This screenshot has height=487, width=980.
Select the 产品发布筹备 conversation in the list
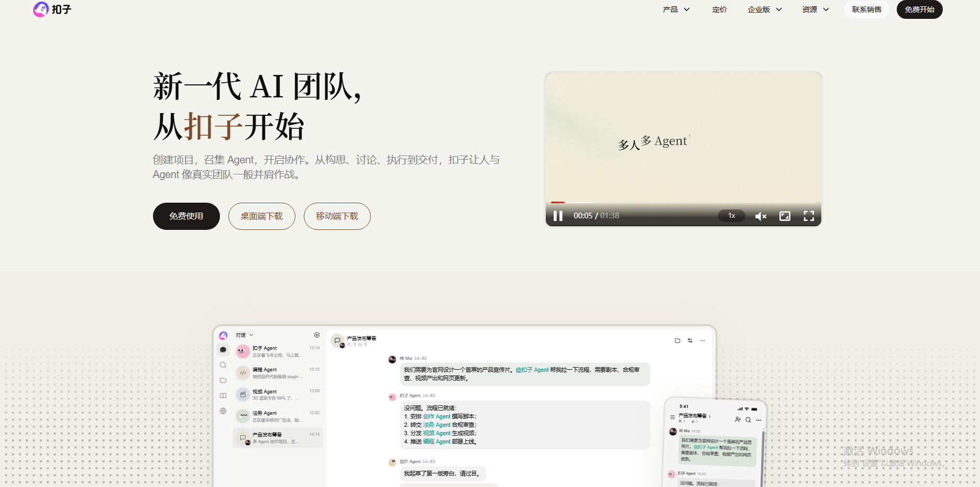click(278, 438)
